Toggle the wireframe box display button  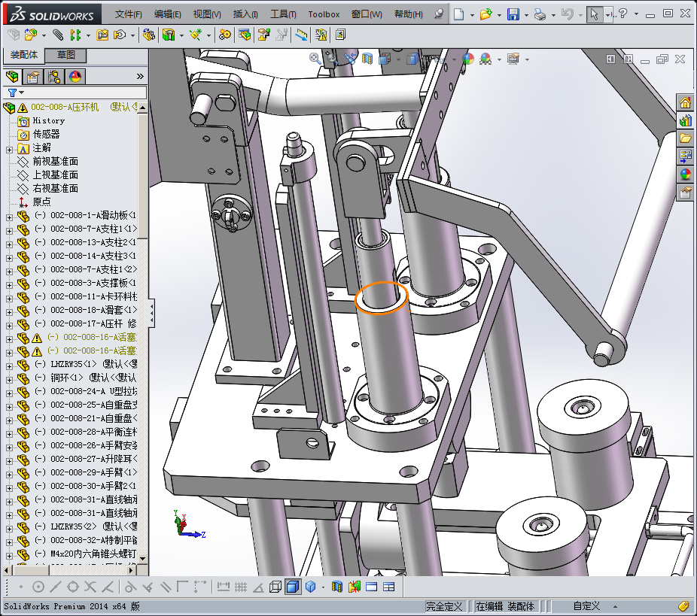click(275, 587)
